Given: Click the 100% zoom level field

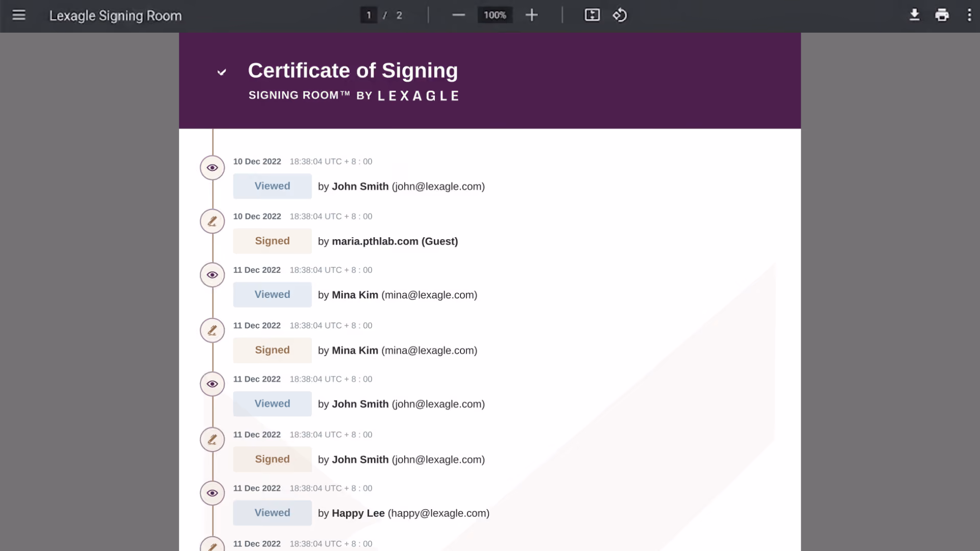Looking at the screenshot, I should (x=495, y=15).
